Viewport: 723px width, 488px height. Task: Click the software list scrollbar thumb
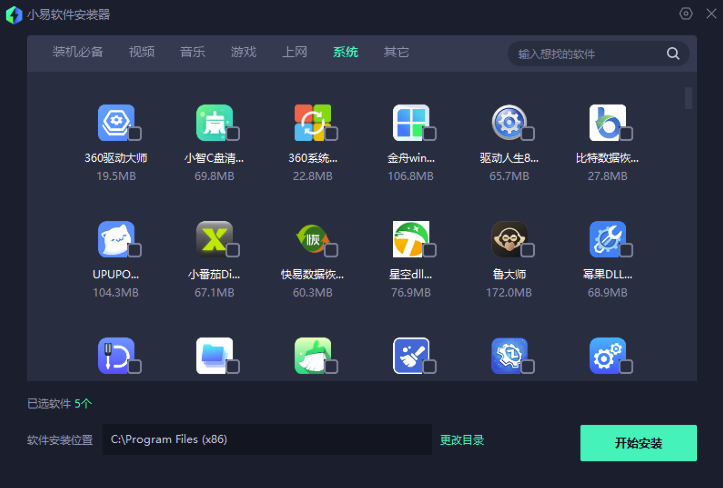[x=688, y=98]
